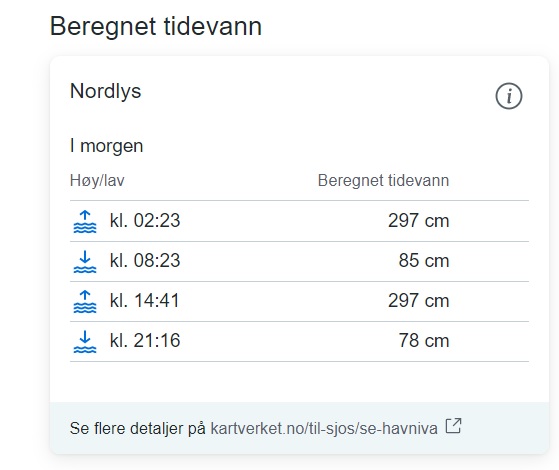The height and width of the screenshot is (470, 559).
Task: Click the info icon next to Nordlys
Action: pyautogui.click(x=509, y=96)
